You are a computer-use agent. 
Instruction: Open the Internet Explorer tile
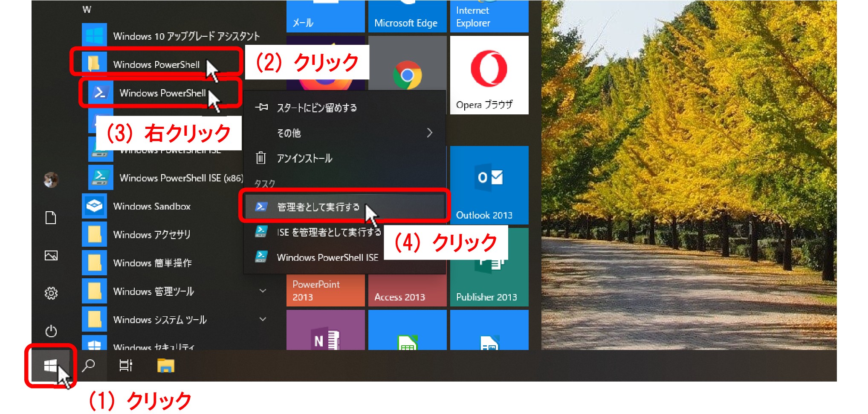click(x=489, y=16)
